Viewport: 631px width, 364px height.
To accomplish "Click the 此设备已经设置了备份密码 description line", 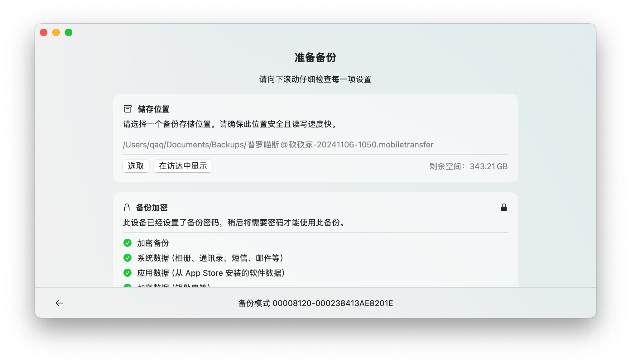I will pos(234,223).
